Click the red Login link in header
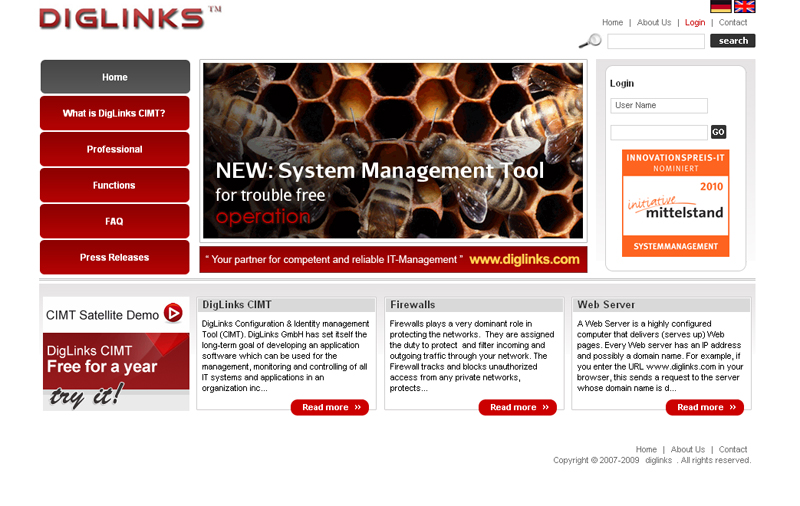 pos(695,22)
